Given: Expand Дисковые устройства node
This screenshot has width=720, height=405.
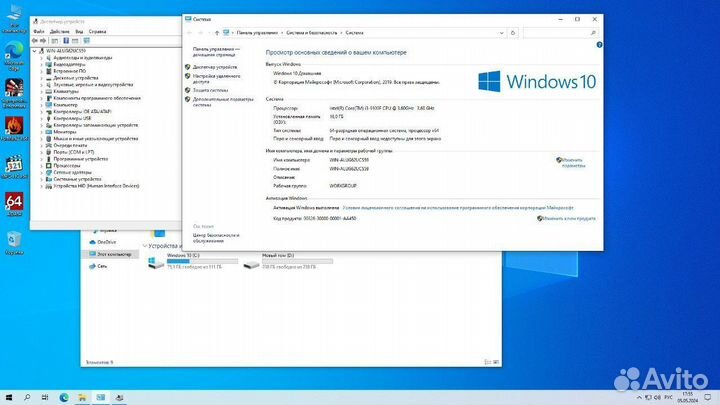Looking at the screenshot, I should 41,78.
